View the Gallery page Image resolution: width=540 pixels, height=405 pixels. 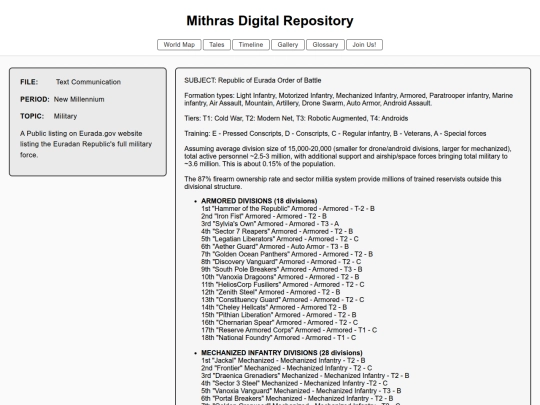[x=288, y=45]
